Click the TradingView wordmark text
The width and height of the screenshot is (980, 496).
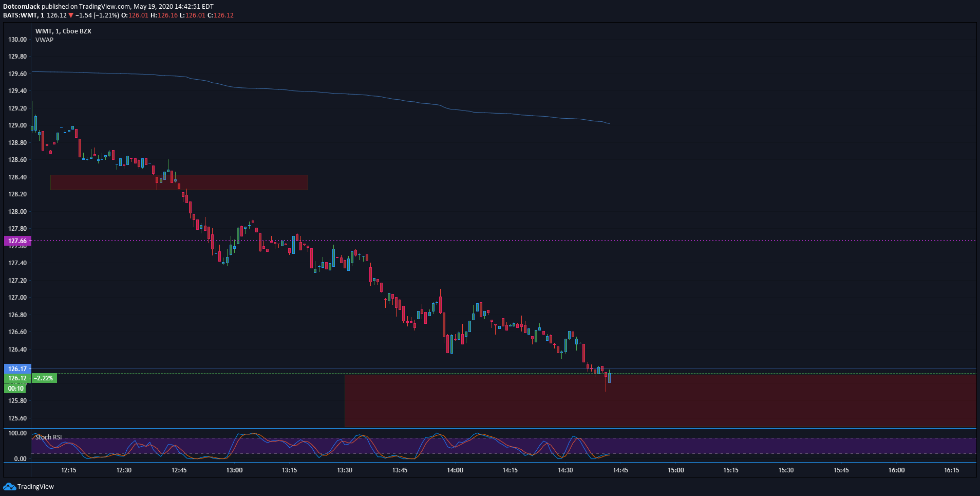(x=35, y=486)
